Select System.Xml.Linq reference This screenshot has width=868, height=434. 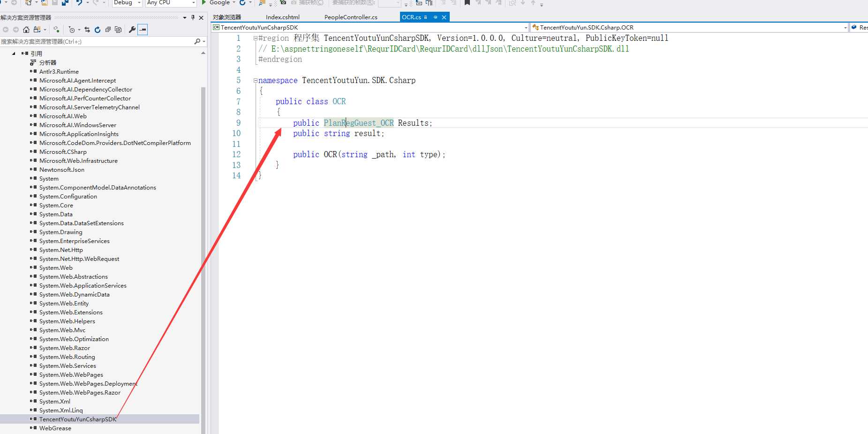[x=61, y=411]
